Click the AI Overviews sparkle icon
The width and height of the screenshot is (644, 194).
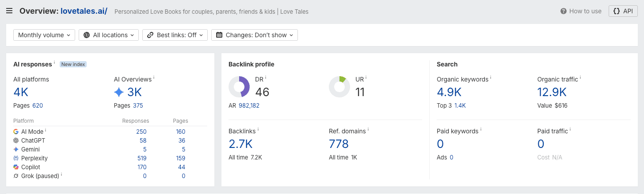click(119, 92)
